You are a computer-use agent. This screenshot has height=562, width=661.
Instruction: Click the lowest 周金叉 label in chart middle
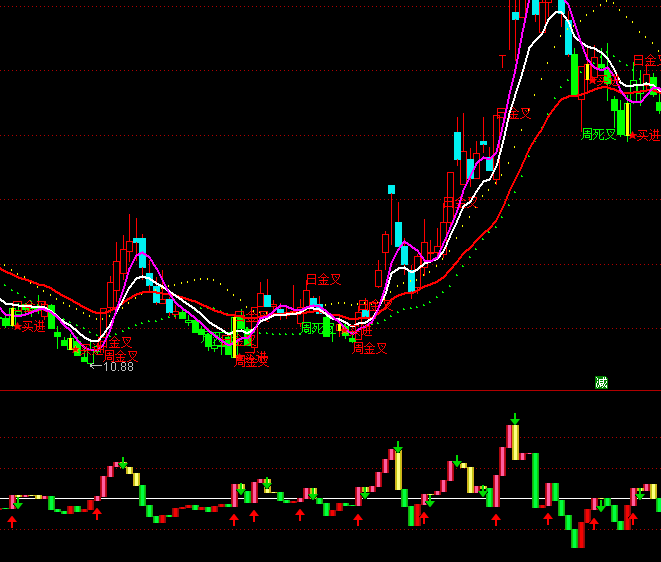tap(369, 348)
